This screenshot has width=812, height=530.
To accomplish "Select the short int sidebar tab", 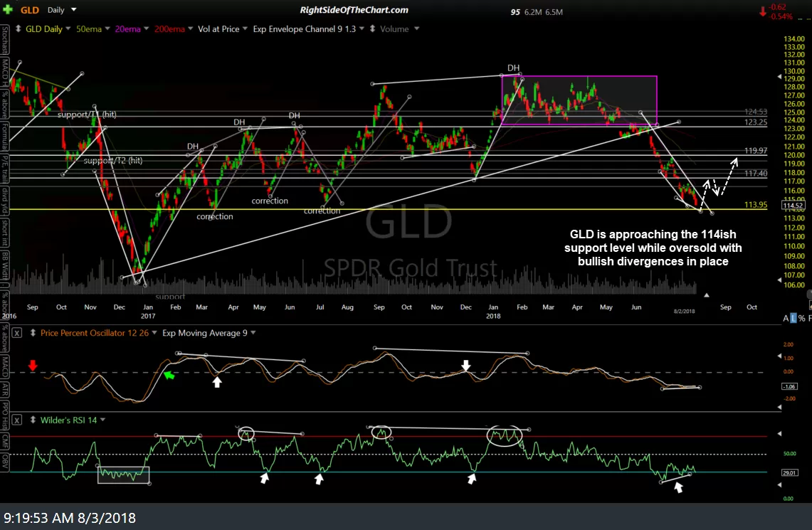I will click(5, 233).
